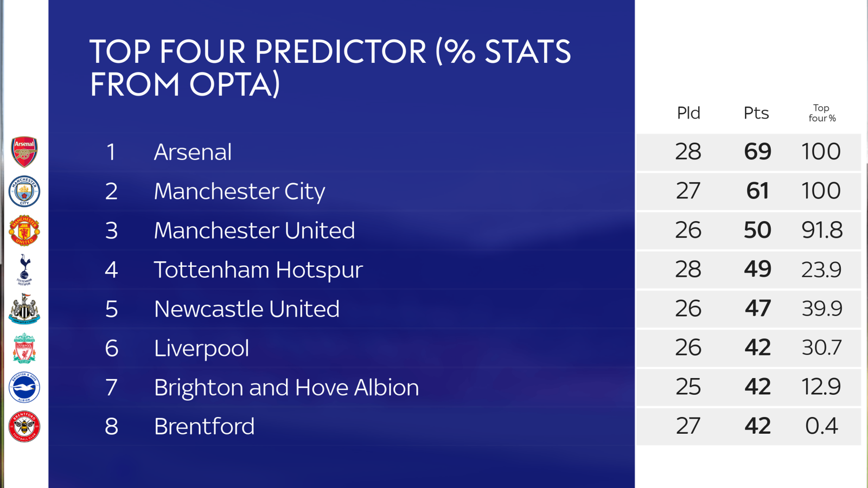Click the Newcastle United crest
868x488 pixels.
24,309
